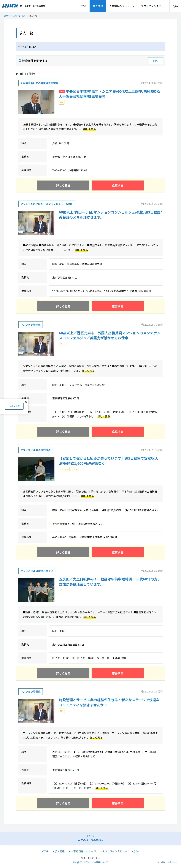Click NEW badge on 中央区日本橋 job
Screen dimensions: 181x868
(x=62, y=91)
